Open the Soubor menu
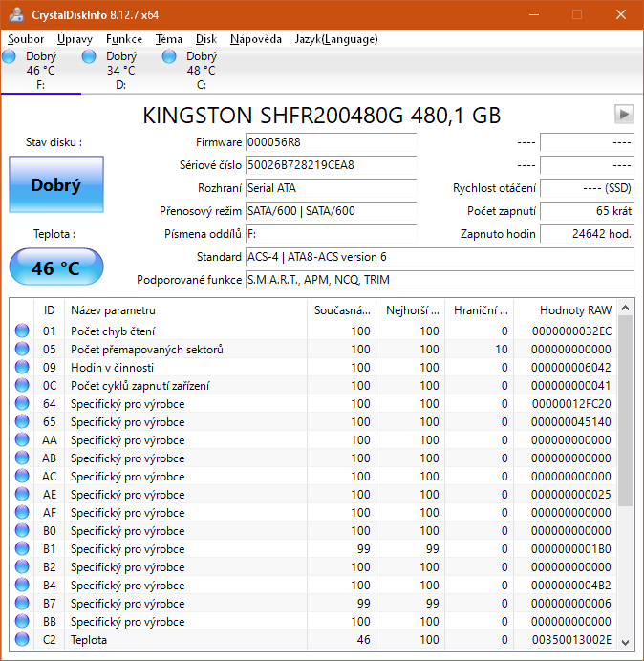Image resolution: width=644 pixels, height=661 pixels. click(x=26, y=39)
